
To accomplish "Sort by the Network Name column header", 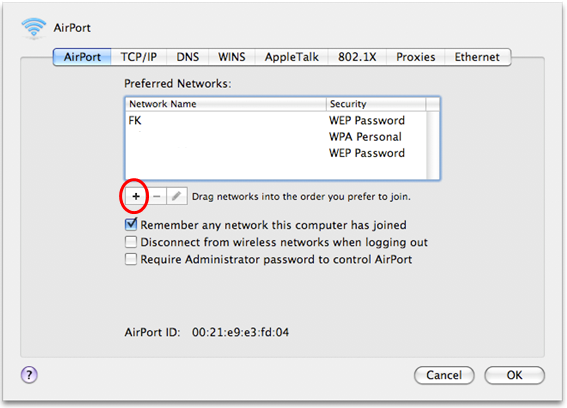I will (x=226, y=104).
